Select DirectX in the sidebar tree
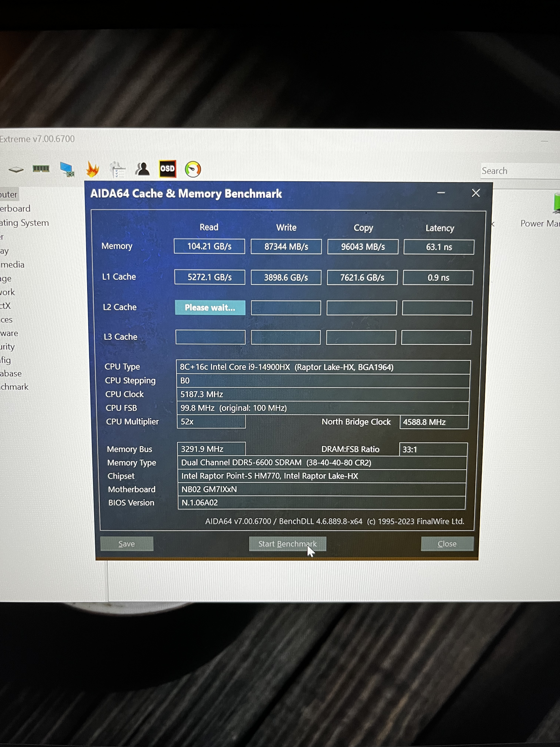 pos(5,306)
